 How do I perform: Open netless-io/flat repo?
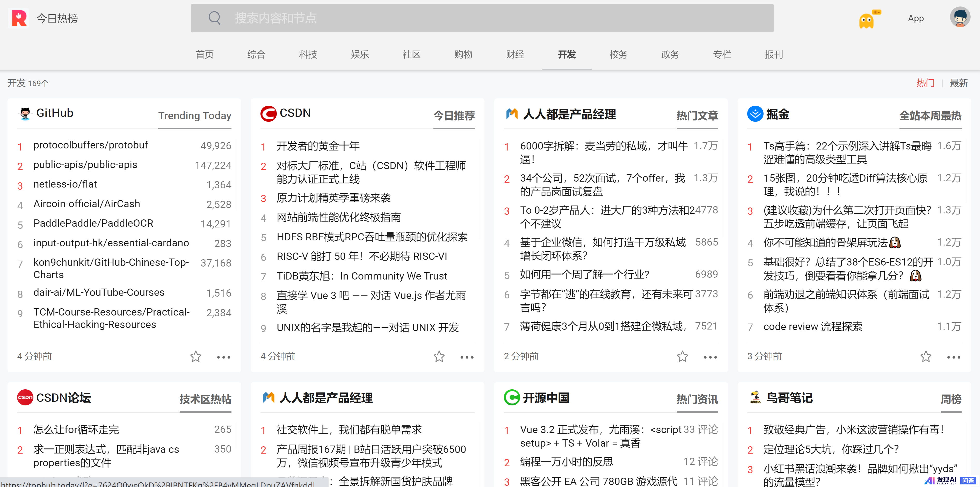point(65,184)
